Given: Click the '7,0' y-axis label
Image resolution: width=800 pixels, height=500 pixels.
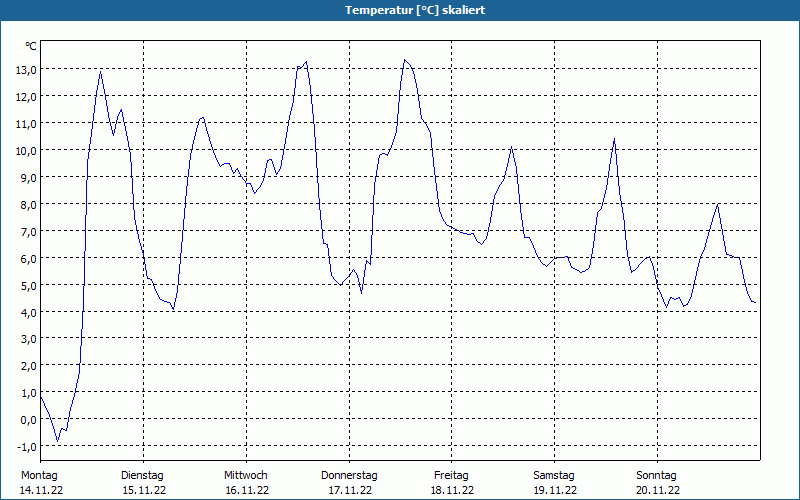Looking at the screenshot, I should [29, 232].
